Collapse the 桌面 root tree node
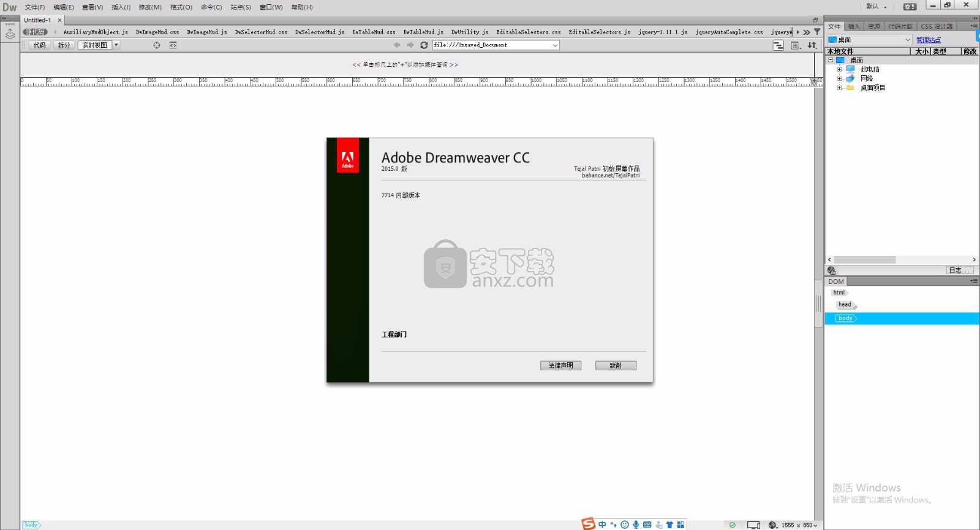This screenshot has height=530, width=980. 831,60
